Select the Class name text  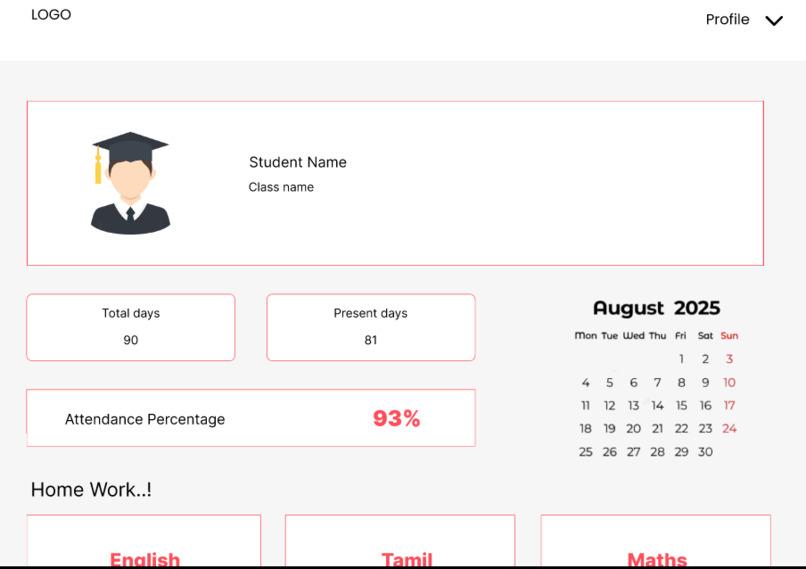(x=281, y=187)
